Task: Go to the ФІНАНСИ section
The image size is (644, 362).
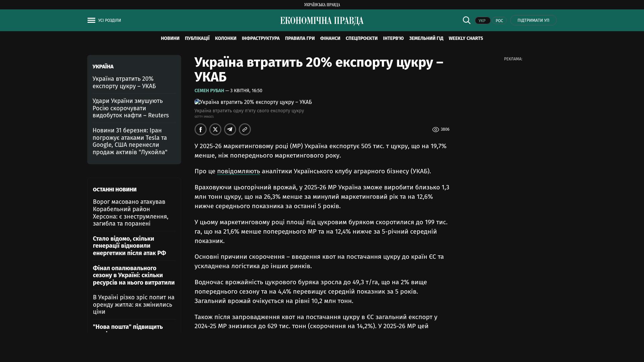Action: (330, 39)
